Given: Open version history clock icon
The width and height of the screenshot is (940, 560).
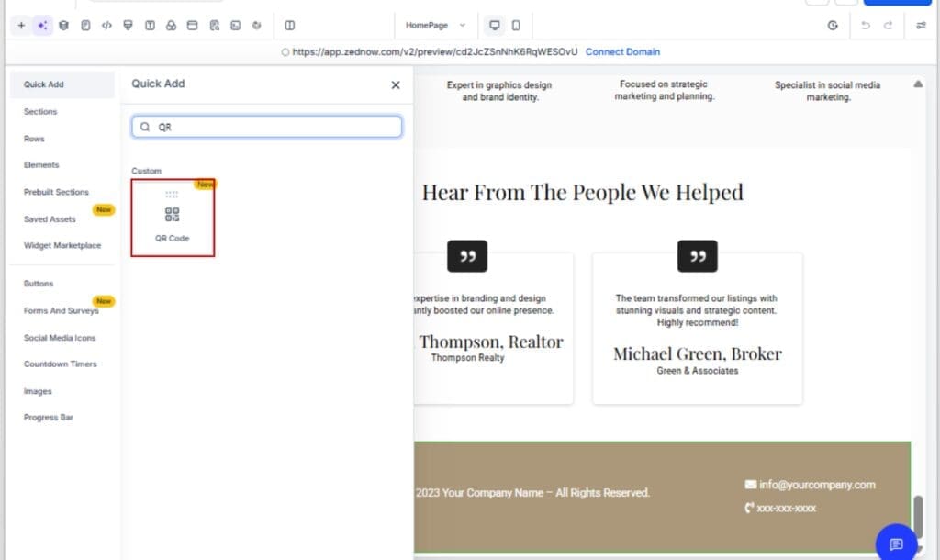Looking at the screenshot, I should (x=833, y=26).
